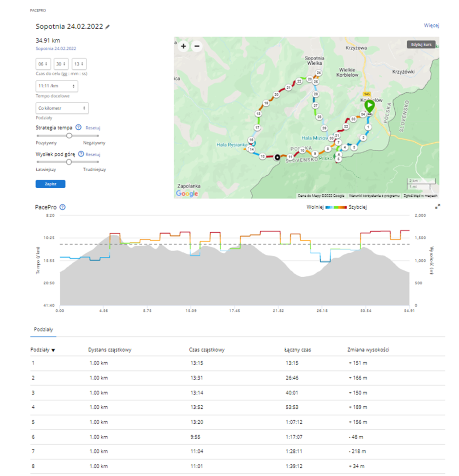The image size is (459, 476).
Task: Open the Warunki korzystania z programu link
Action: (x=374, y=196)
